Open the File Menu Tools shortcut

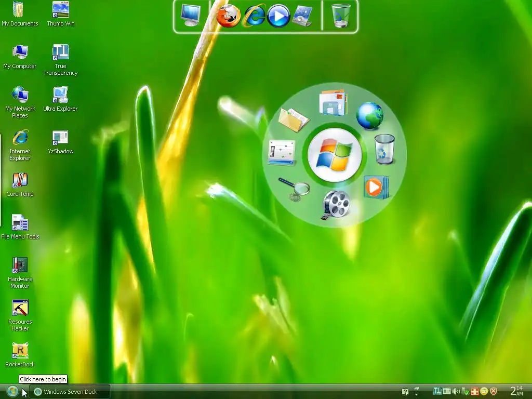tap(20, 227)
